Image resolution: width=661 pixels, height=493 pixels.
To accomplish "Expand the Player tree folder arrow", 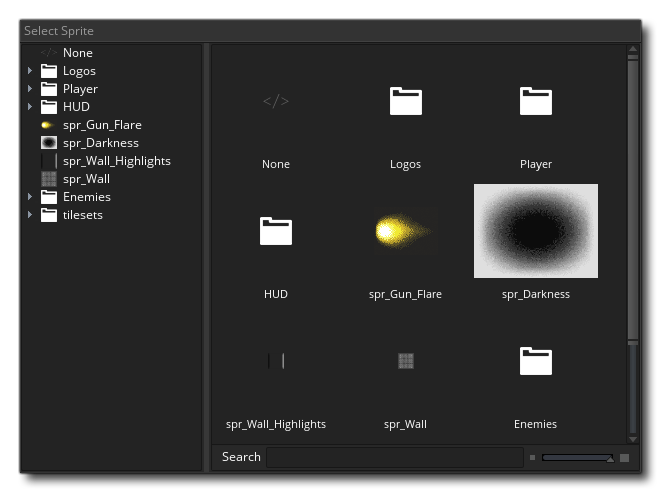I will click(x=30, y=89).
